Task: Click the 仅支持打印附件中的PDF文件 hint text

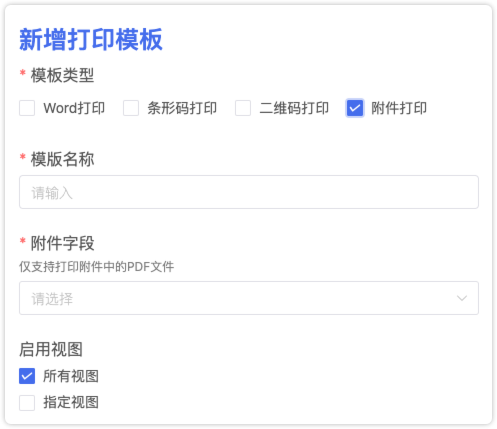Action: click(x=97, y=267)
